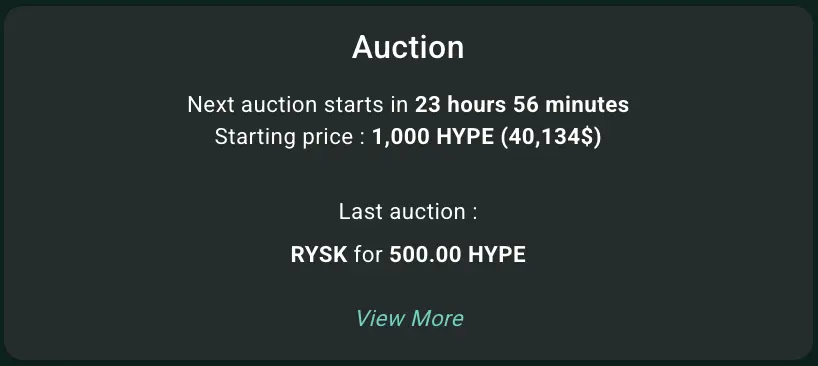Click the "56 minutes" part of countdown
The image size is (818, 366).
click(571, 105)
